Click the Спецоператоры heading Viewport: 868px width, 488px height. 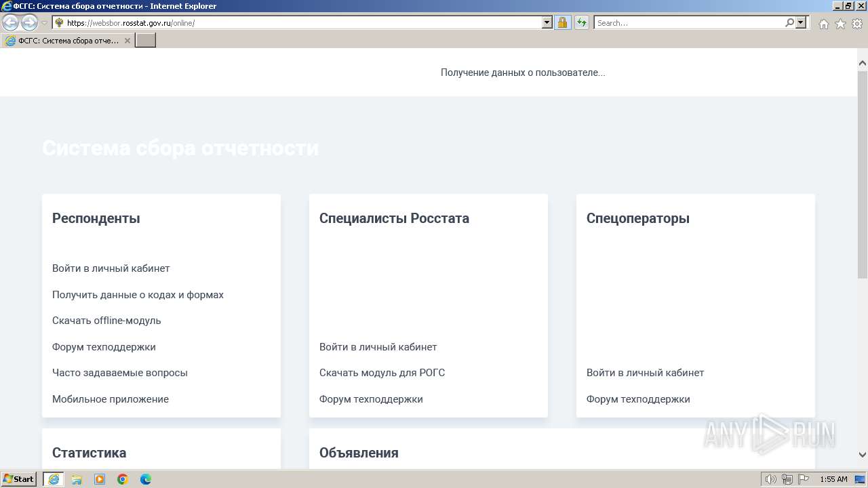(x=638, y=218)
